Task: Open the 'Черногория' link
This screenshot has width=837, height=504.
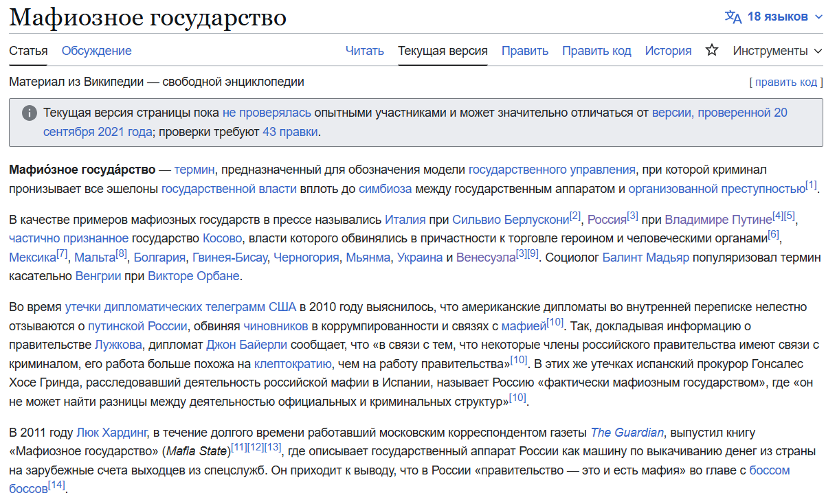Action: point(306,257)
